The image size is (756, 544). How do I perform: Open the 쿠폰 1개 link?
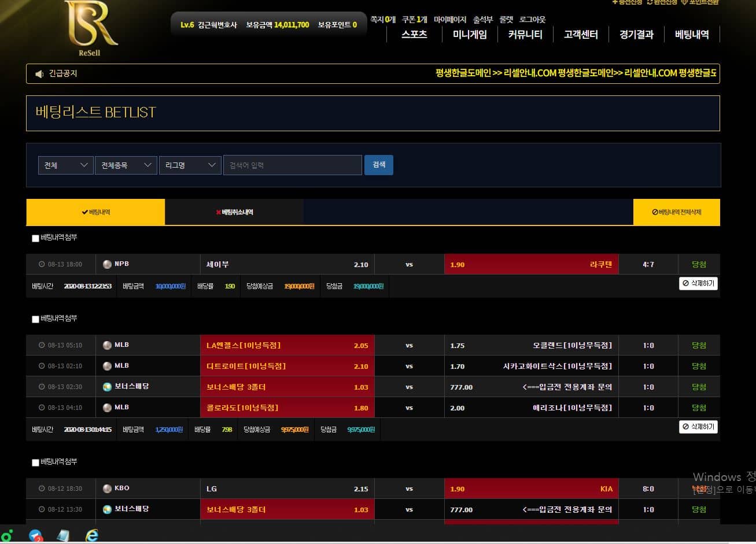tap(415, 20)
